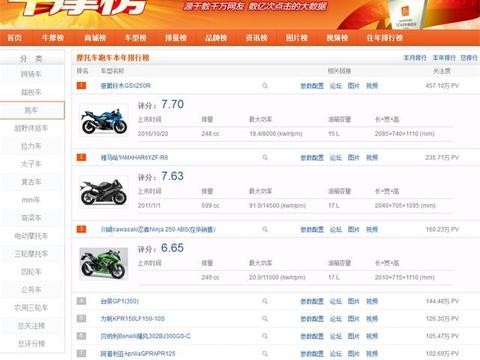480x360 pixels.
Task: Open 视频 link for Aprilia GPR125
Action: click(372, 353)
